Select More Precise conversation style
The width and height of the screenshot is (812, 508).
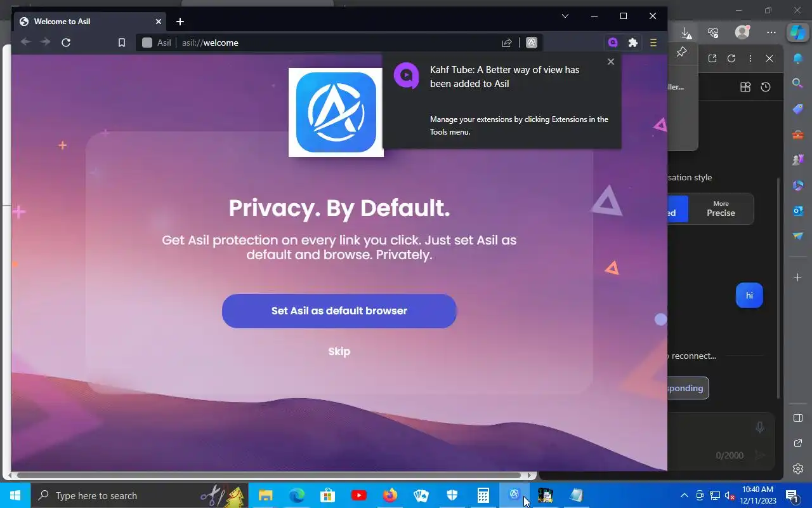coord(721,209)
